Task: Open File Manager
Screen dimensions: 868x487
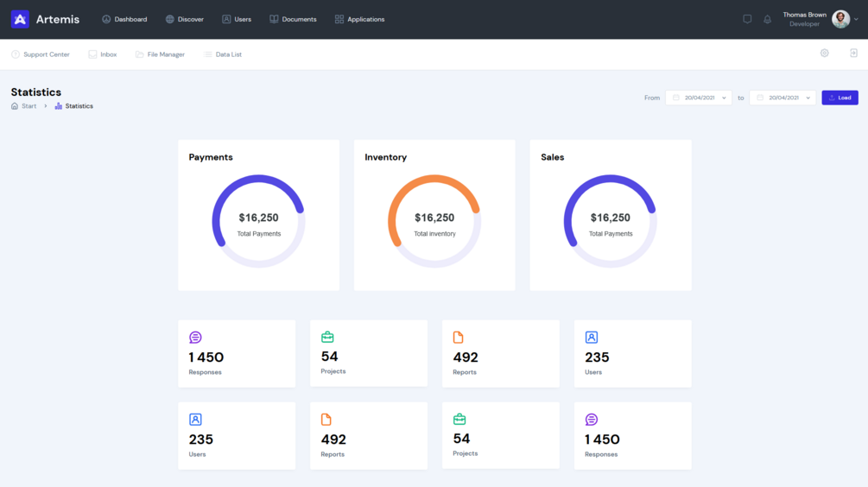Action: pyautogui.click(x=160, y=54)
